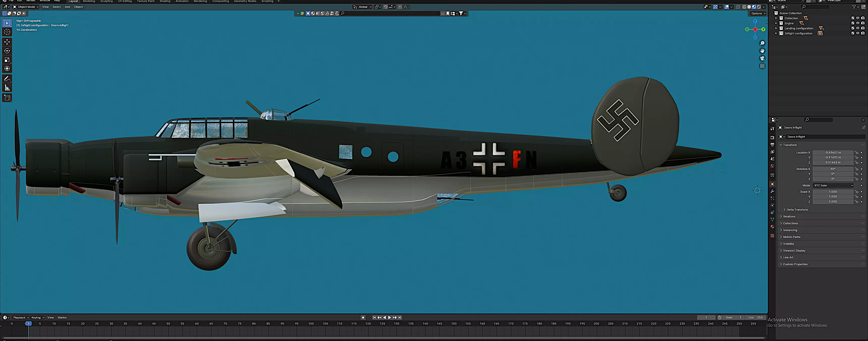Expand the Engine collection tree arrow
This screenshot has height=341, width=868.
tap(776, 23)
